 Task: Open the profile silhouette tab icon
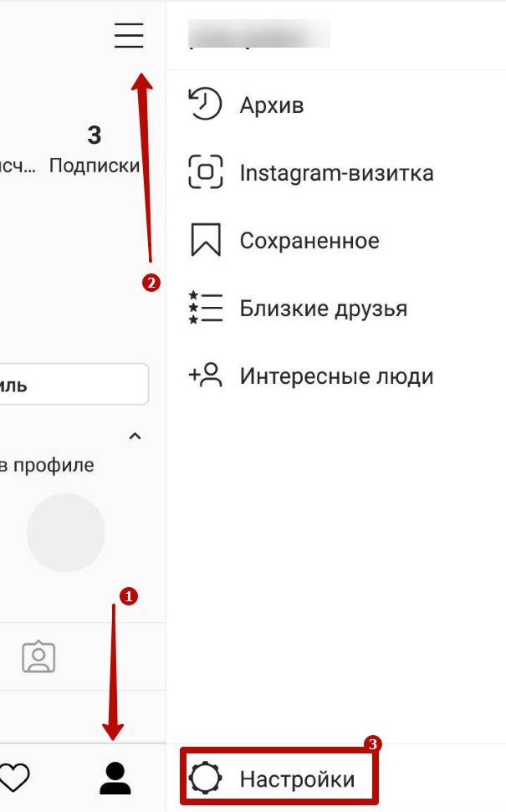pyautogui.click(x=115, y=779)
